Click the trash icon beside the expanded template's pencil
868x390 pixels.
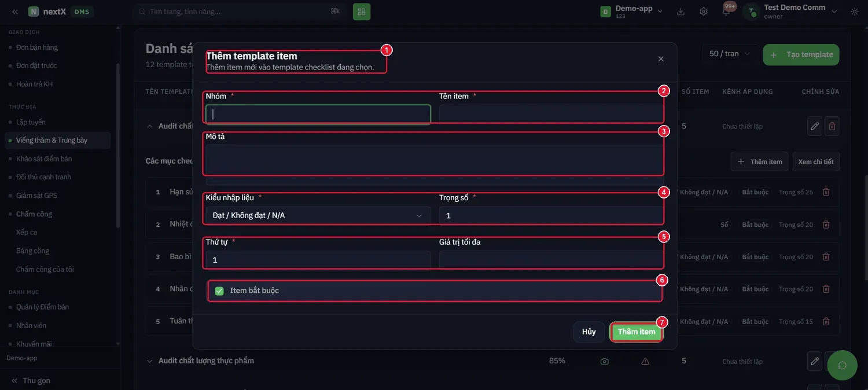pyautogui.click(x=832, y=126)
